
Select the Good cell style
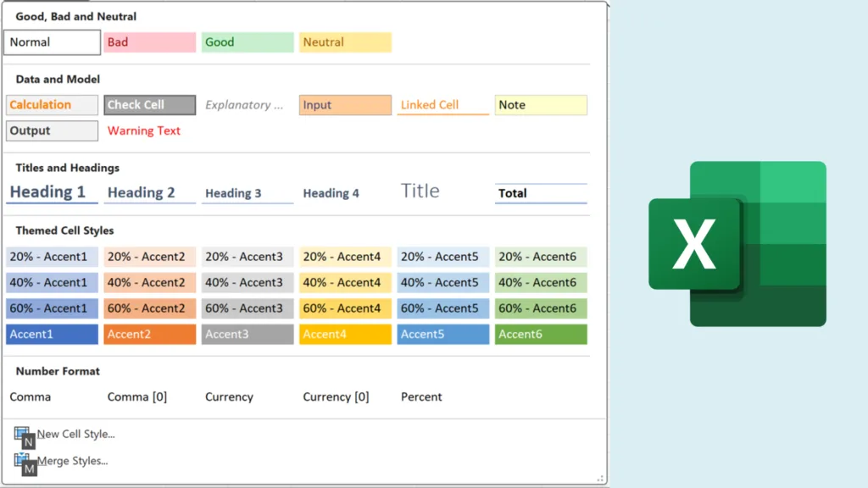[x=248, y=42]
